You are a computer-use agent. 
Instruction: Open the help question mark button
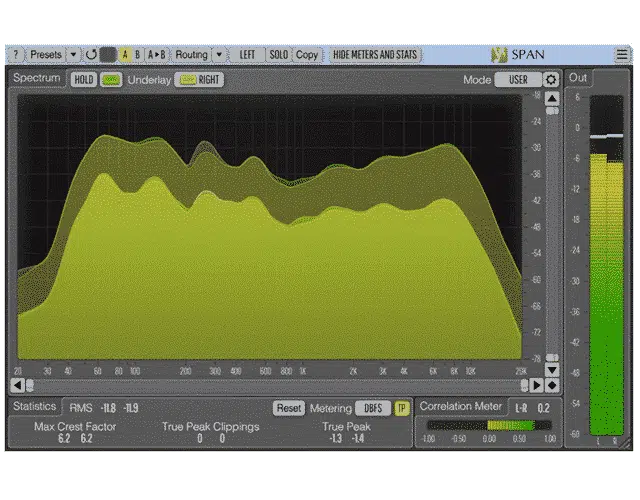coord(16,54)
